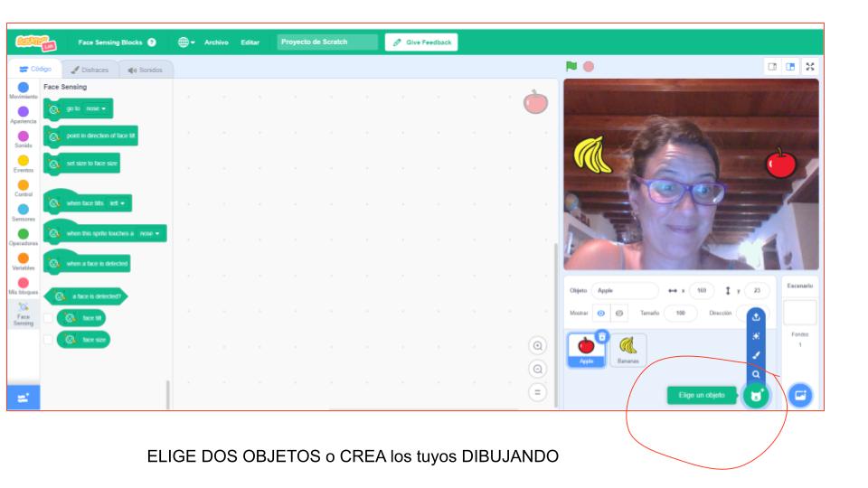Click the green flag to start
This screenshot has width=868, height=488.
(x=571, y=66)
